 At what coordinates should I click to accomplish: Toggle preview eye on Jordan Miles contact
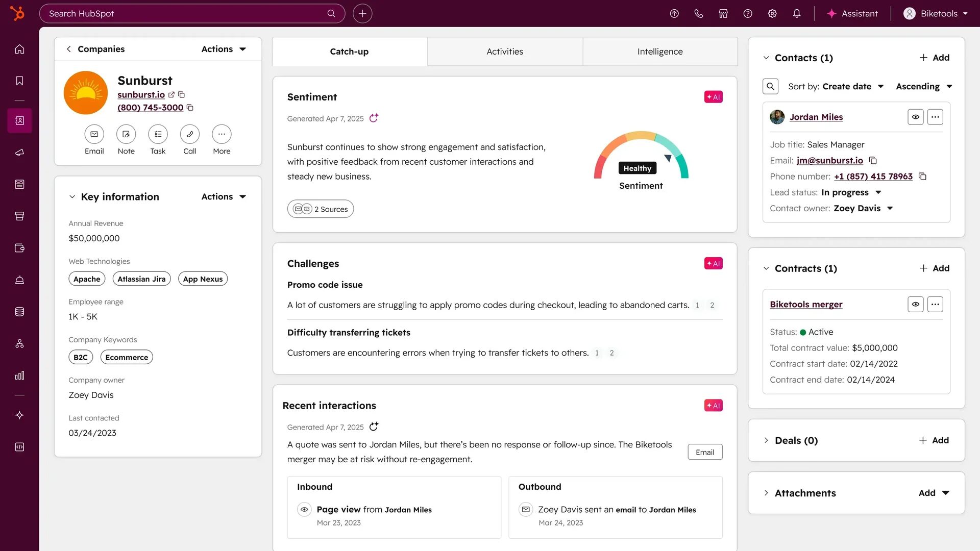pos(915,117)
